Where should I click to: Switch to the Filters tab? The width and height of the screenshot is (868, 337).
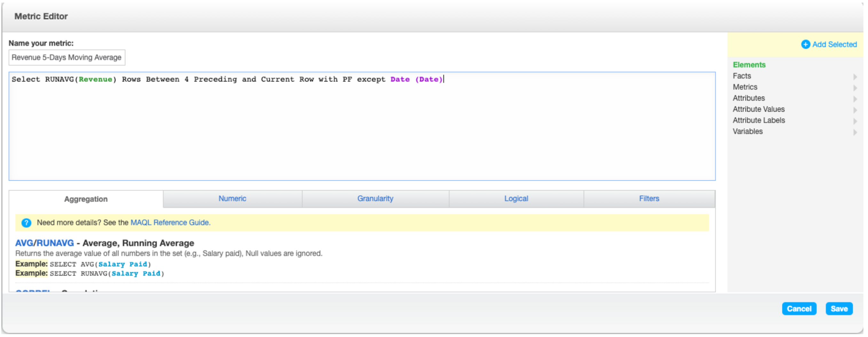coord(649,199)
